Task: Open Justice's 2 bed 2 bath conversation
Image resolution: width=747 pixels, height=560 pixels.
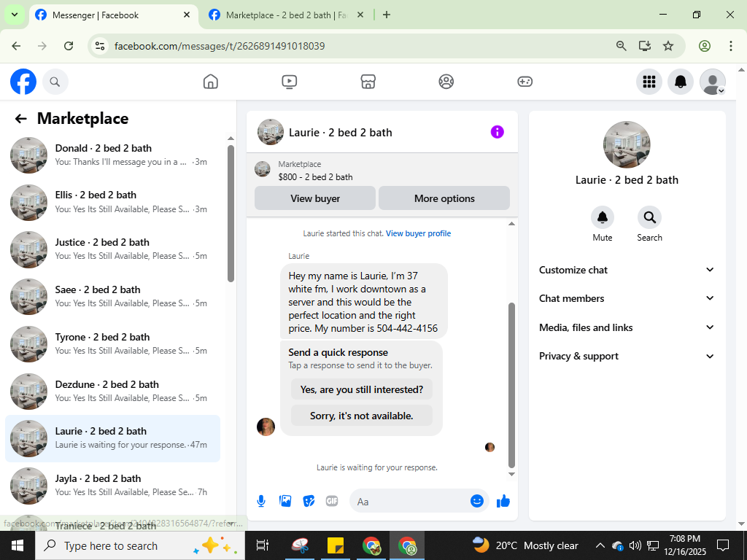Action: coord(113,249)
